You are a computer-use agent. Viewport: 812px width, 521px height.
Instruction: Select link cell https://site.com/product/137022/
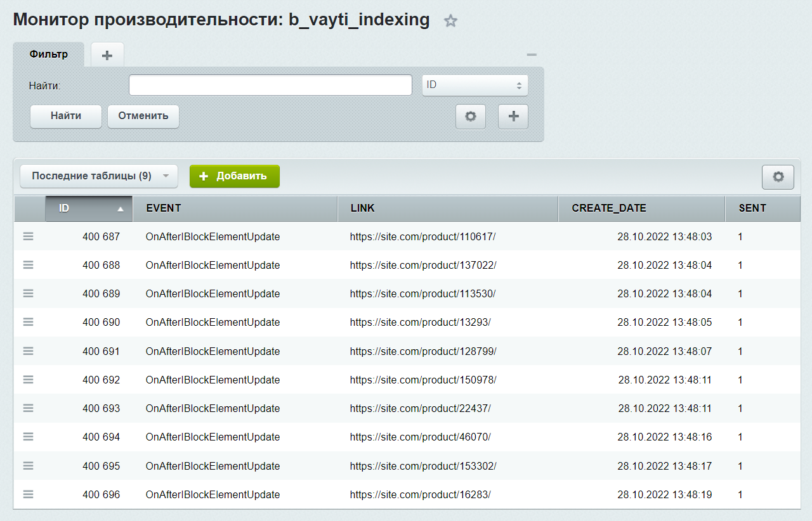(423, 265)
